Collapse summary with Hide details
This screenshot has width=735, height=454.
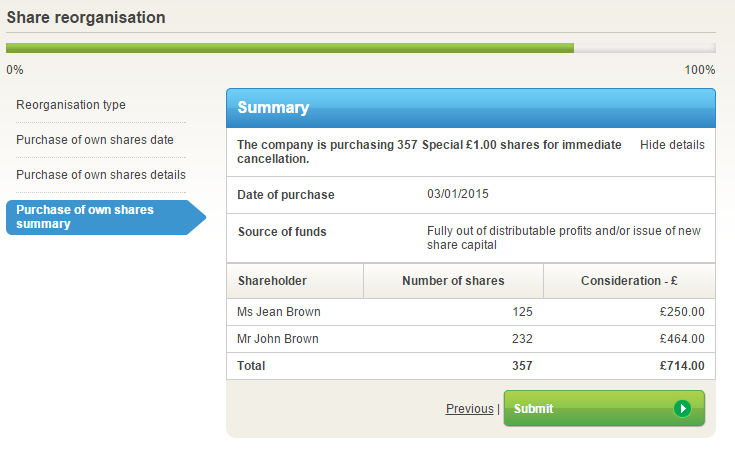(672, 145)
